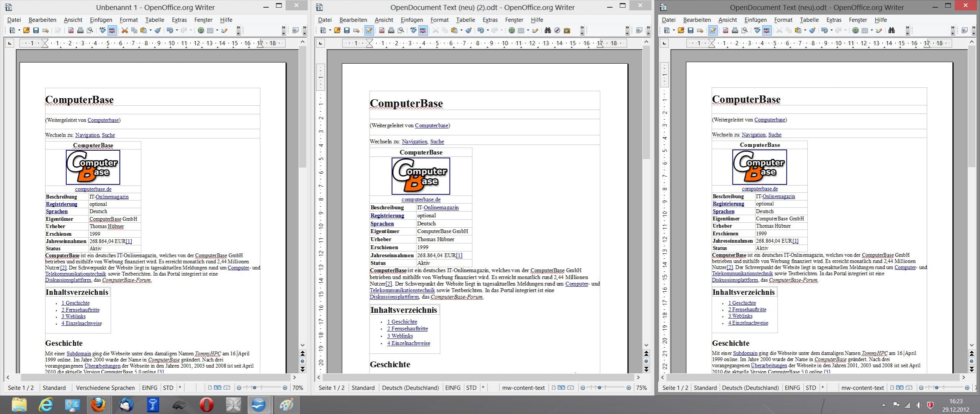This screenshot has width=980, height=414.
Task: Expand Table dropdown arrow in left window
Action: tap(217, 31)
